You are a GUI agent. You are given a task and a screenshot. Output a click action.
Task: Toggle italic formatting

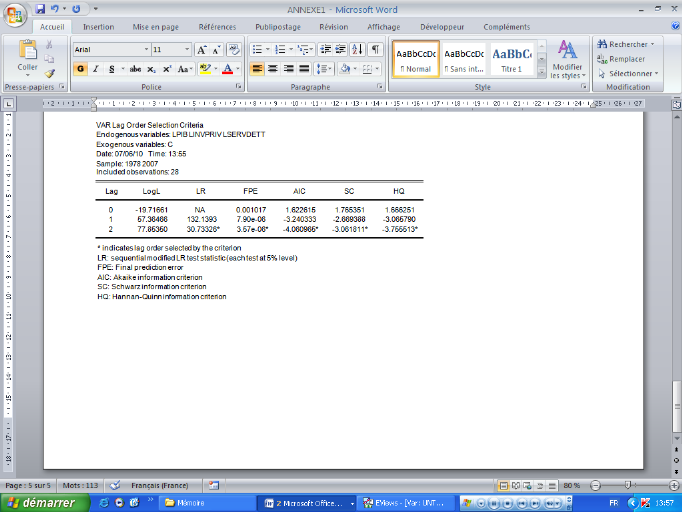coord(96,69)
